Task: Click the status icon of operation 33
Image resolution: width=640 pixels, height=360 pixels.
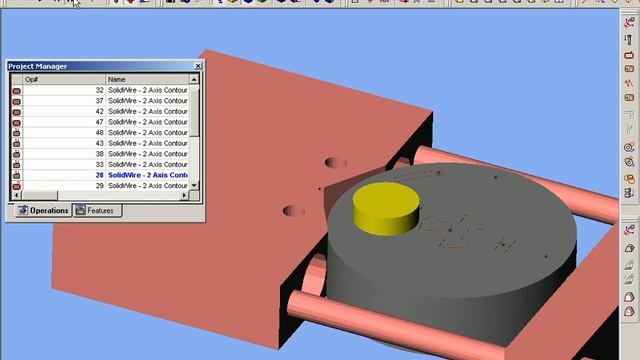Action: (16, 164)
